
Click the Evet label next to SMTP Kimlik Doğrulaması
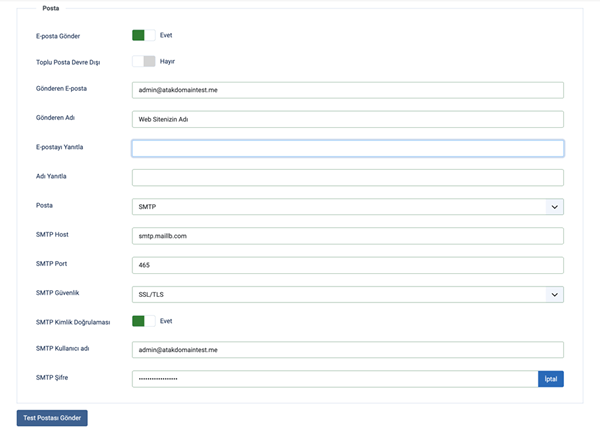pyautogui.click(x=166, y=321)
